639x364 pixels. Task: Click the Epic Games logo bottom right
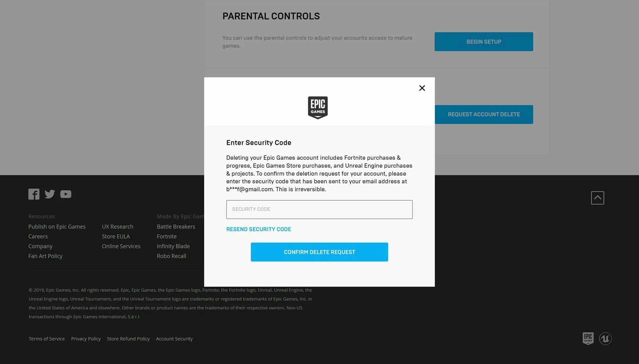click(588, 338)
